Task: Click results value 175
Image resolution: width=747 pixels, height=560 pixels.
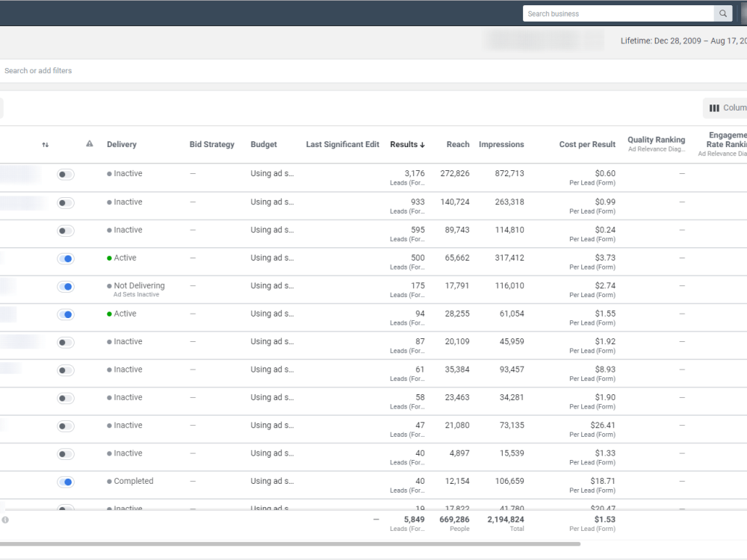Action: pyautogui.click(x=418, y=286)
